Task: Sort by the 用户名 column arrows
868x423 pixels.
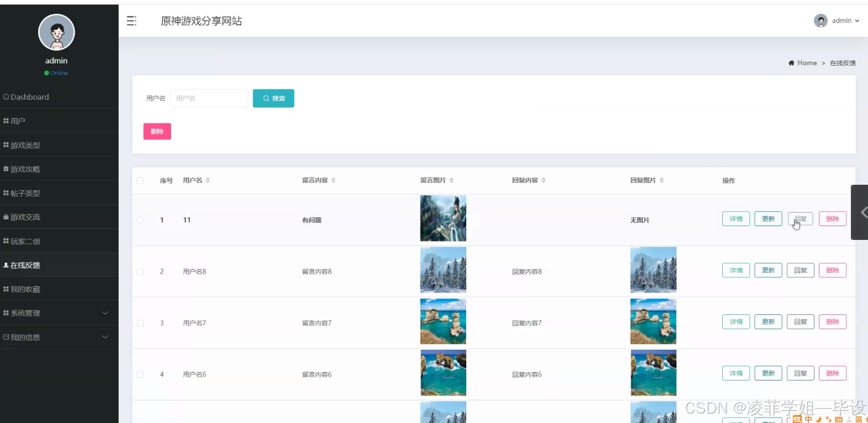Action: (x=207, y=180)
